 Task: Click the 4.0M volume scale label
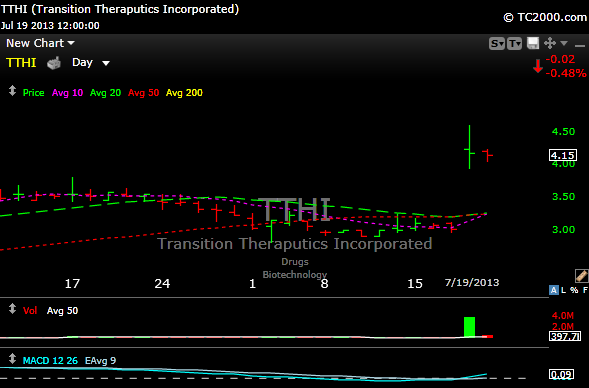[563, 316]
